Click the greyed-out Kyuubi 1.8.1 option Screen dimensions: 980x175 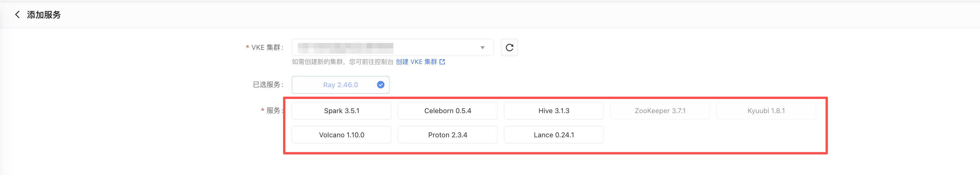(766, 111)
